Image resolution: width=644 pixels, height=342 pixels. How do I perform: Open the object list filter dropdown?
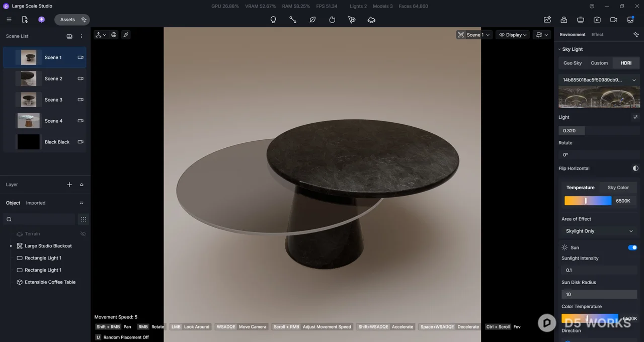click(x=82, y=203)
